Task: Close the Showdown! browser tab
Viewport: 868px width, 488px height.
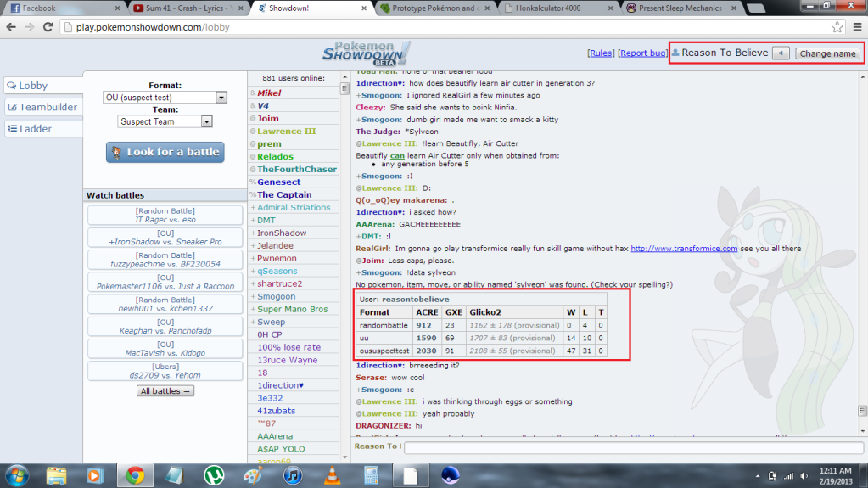Action: coord(364,8)
